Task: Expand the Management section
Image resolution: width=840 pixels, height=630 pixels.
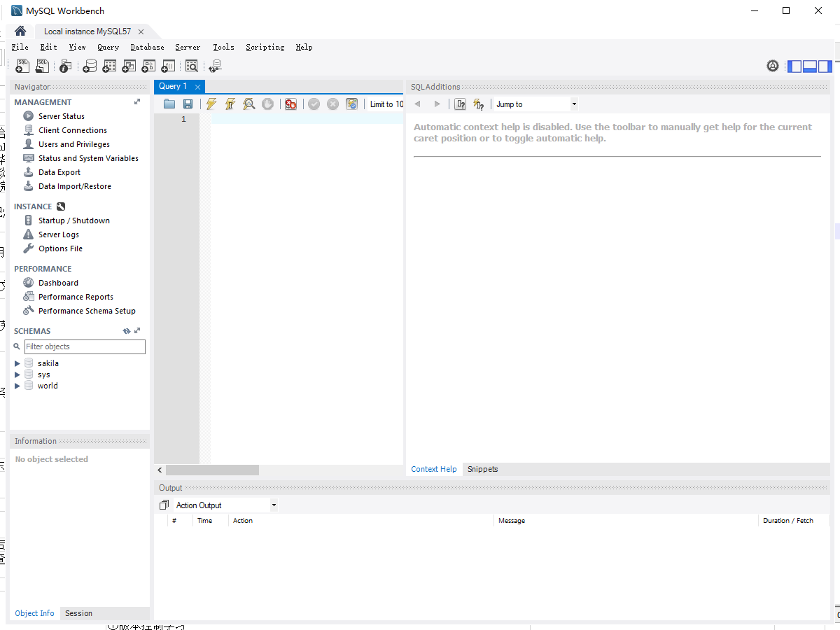Action: coord(137,102)
